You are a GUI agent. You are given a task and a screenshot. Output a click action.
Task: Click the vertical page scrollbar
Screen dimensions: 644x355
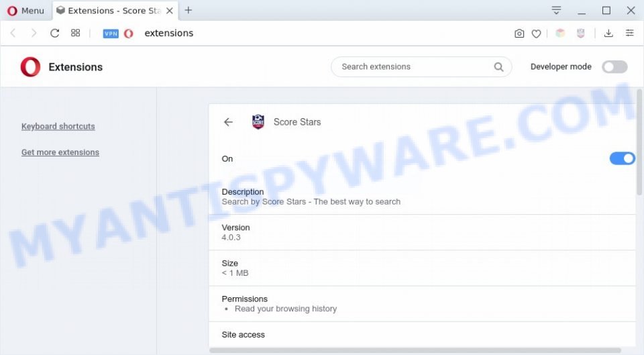click(639, 142)
